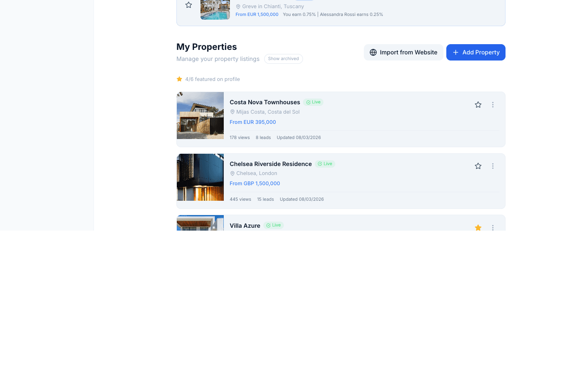Click the Import from Website button
The image size is (588, 368).
tap(403, 52)
